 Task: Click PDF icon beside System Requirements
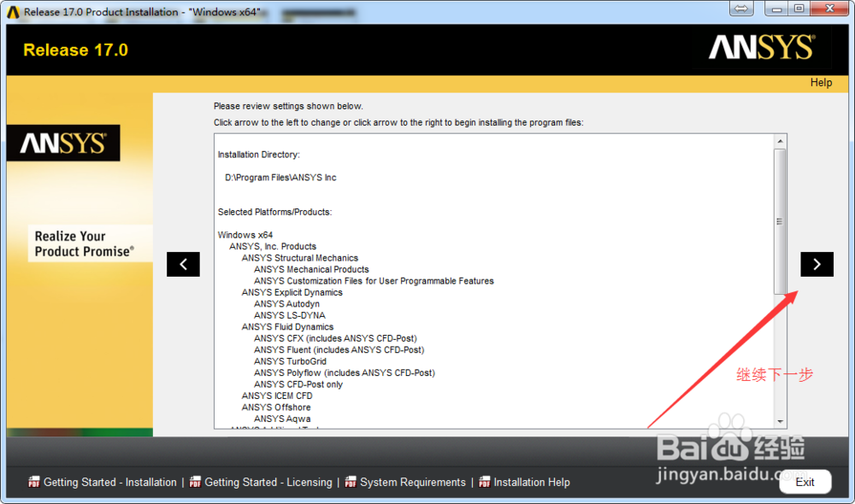(350, 482)
